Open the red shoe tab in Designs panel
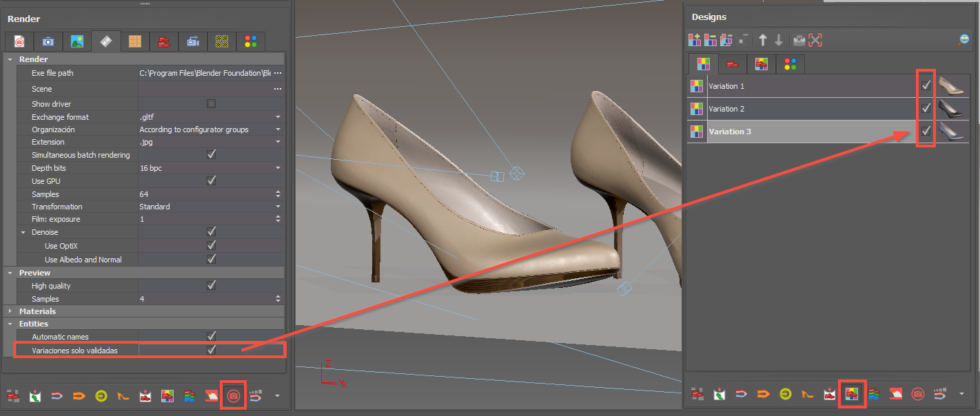Viewport: 980px width, 416px height. 732,65
